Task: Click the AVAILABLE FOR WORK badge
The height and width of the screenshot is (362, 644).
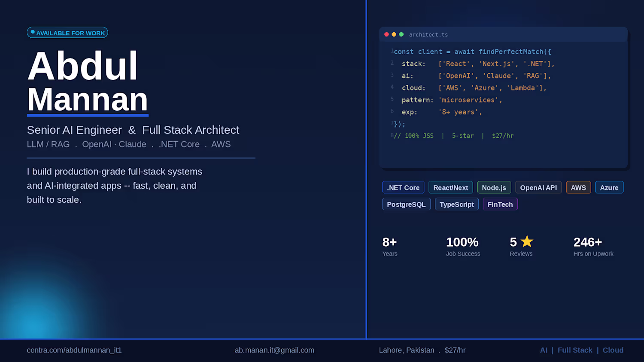Action: (x=67, y=33)
